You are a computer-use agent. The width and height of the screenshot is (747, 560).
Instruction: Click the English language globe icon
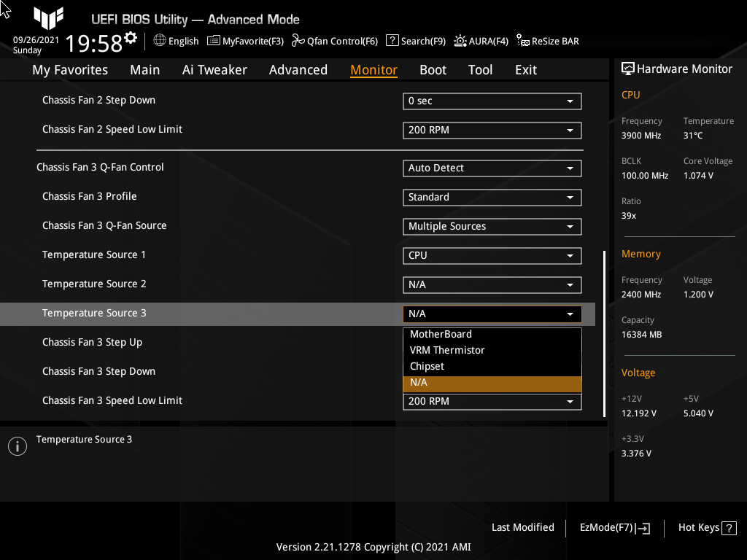pyautogui.click(x=159, y=41)
